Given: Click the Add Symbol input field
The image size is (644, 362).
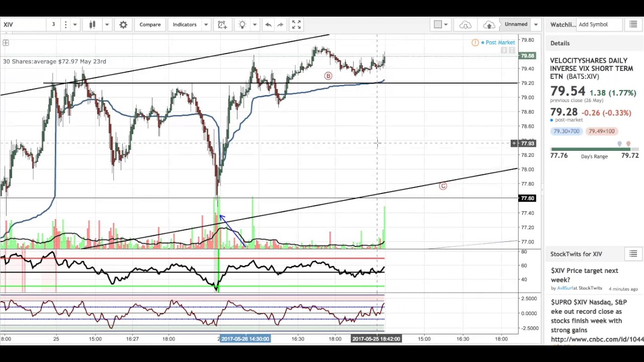Looking at the screenshot, I should [x=600, y=24].
